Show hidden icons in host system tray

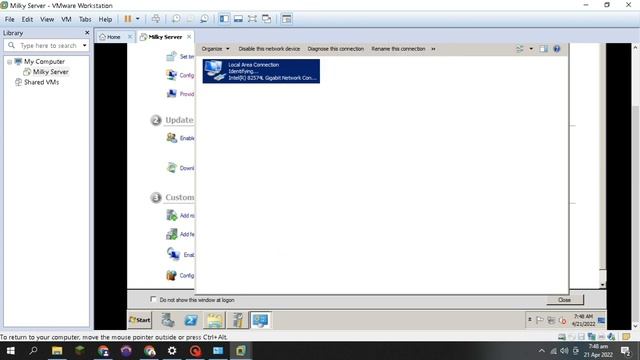[541, 351]
